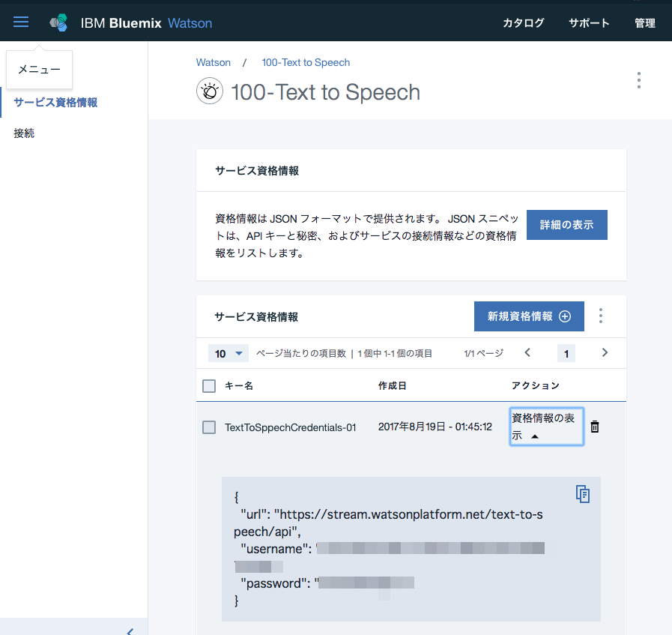
Task: Select all keys checkbox in header
Action: (x=209, y=386)
